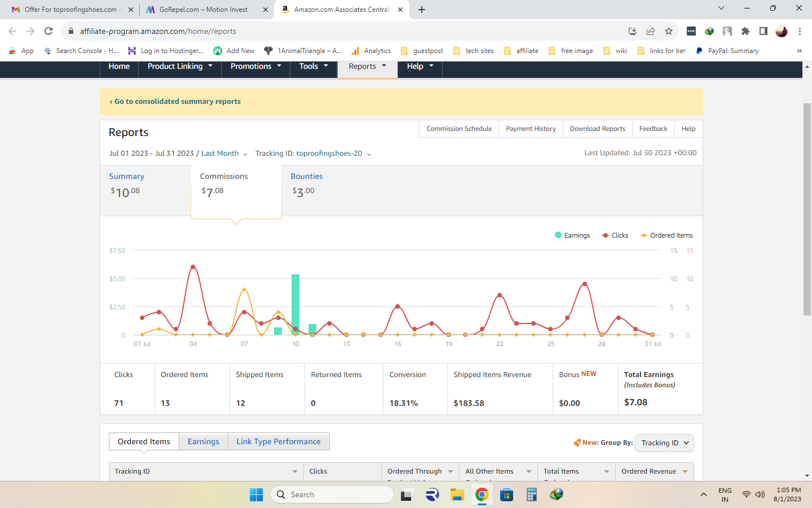This screenshot has width=812, height=508.
Task: Sort by Tracking ID column arrow
Action: pyautogui.click(x=294, y=471)
